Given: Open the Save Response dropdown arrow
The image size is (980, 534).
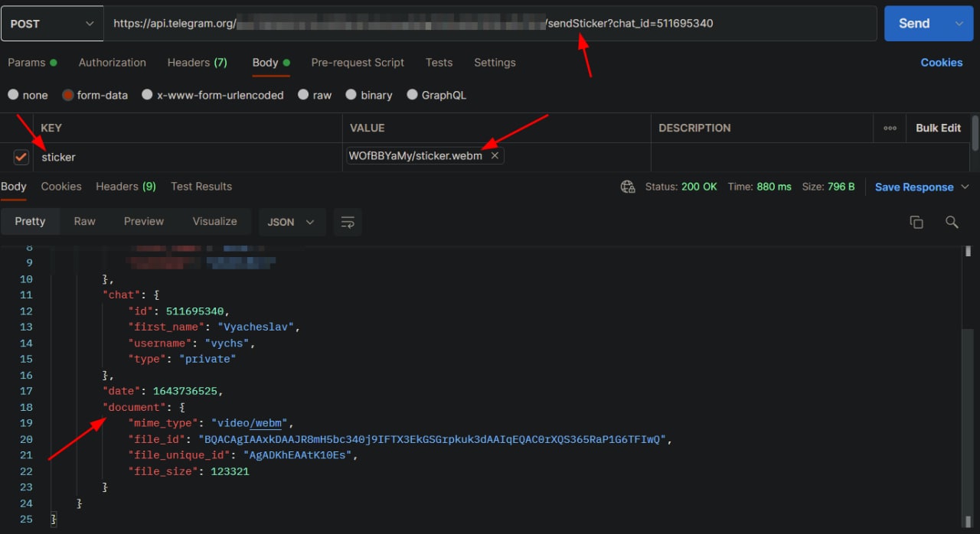Looking at the screenshot, I should coord(965,187).
